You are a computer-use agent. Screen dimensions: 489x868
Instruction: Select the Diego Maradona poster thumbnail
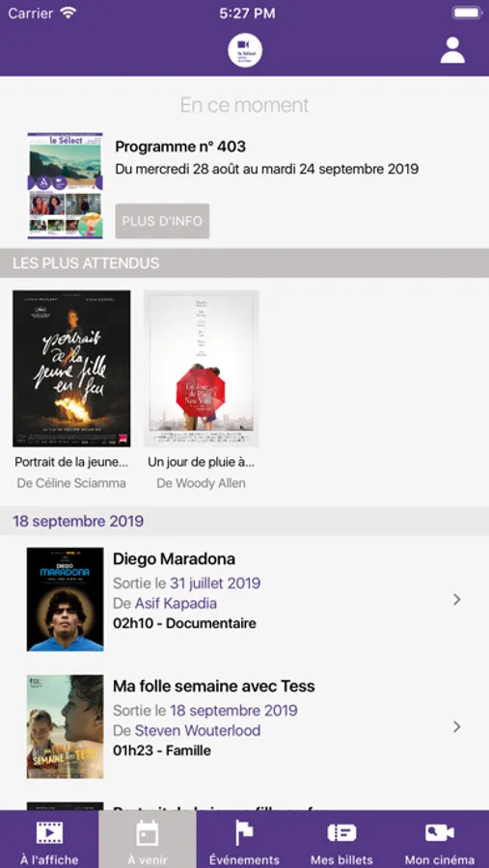point(66,600)
